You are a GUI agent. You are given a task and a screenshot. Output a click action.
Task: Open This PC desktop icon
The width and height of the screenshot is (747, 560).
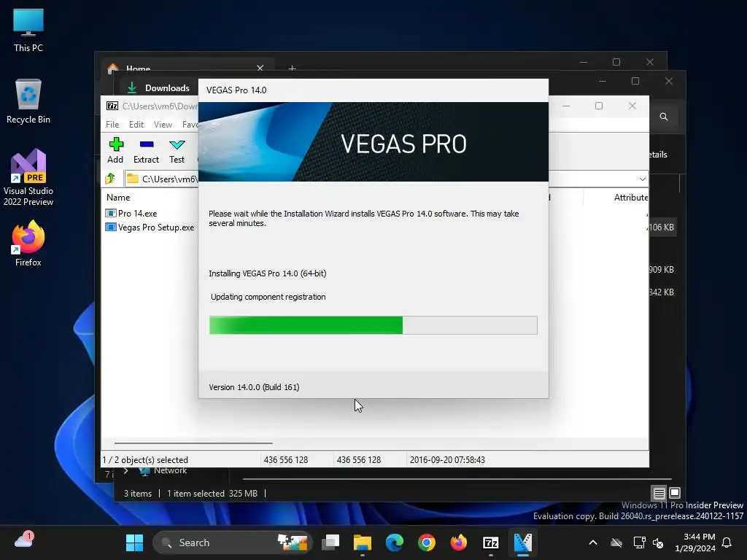coord(28,31)
